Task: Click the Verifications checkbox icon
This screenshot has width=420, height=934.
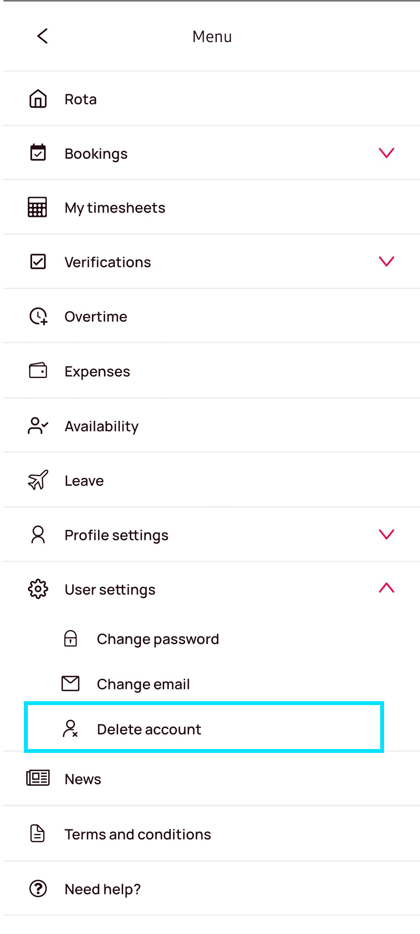Action: click(38, 261)
